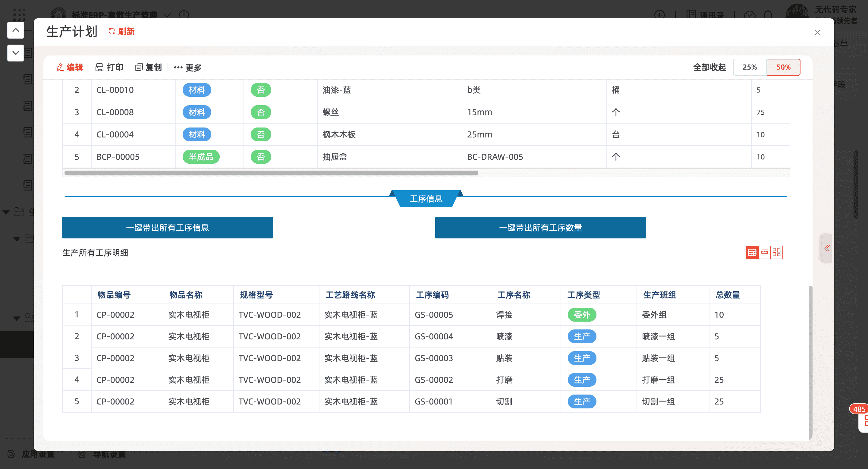Click the red refresh 刷新 icon
This screenshot has height=469, width=868.
112,31
